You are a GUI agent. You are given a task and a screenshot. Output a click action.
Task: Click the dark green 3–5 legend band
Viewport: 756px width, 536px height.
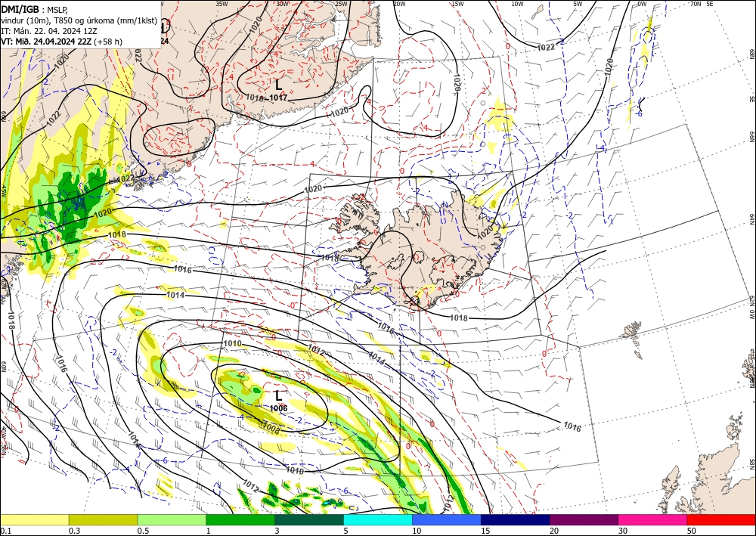click(x=309, y=519)
